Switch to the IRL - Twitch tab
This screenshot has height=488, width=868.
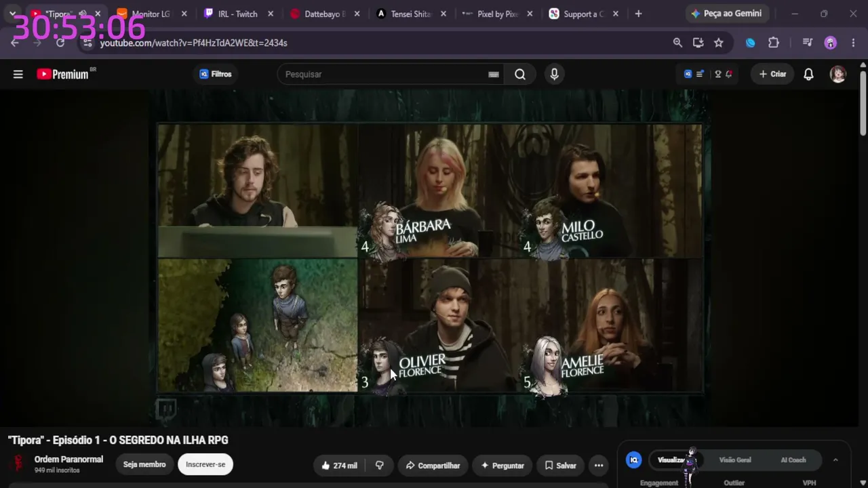(x=239, y=14)
